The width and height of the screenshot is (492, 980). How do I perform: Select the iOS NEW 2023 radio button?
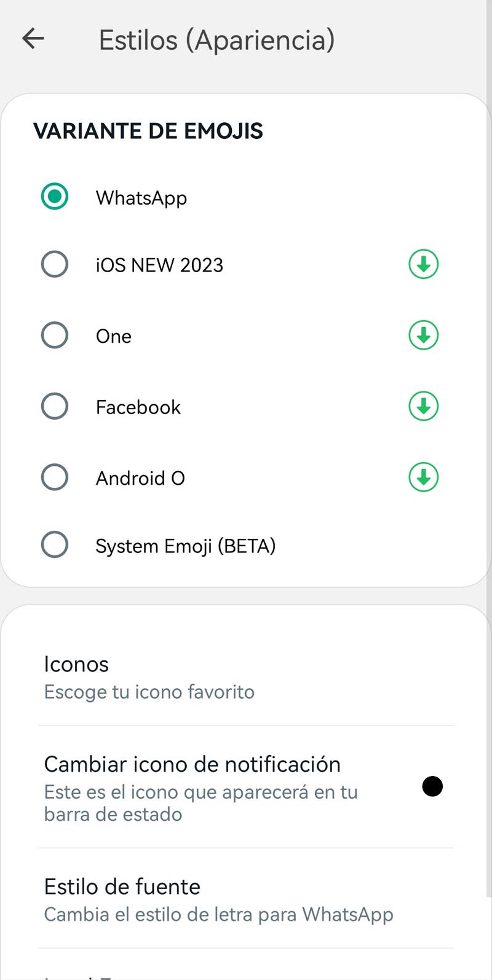tap(55, 265)
